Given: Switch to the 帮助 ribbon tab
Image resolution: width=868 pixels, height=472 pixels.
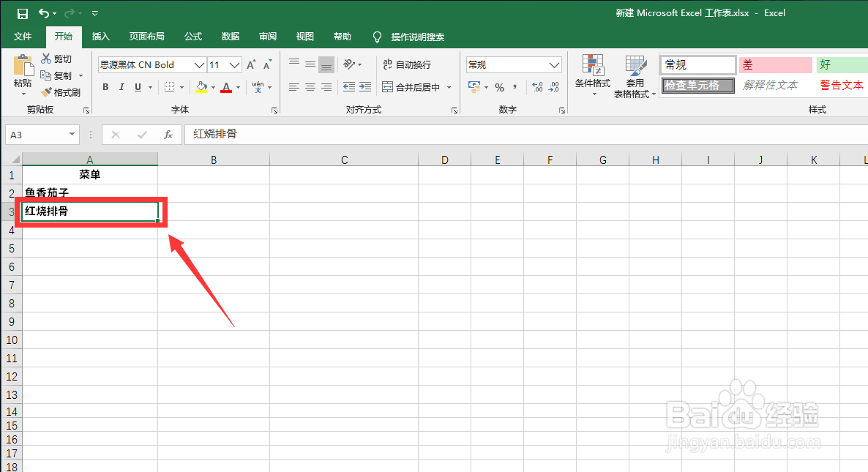Looking at the screenshot, I should pyautogui.click(x=342, y=37).
